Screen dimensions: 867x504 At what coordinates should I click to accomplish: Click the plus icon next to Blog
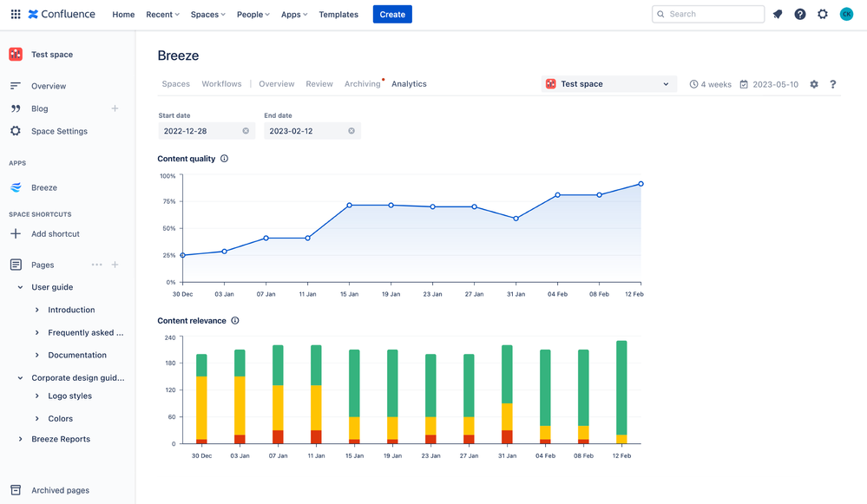tap(115, 108)
